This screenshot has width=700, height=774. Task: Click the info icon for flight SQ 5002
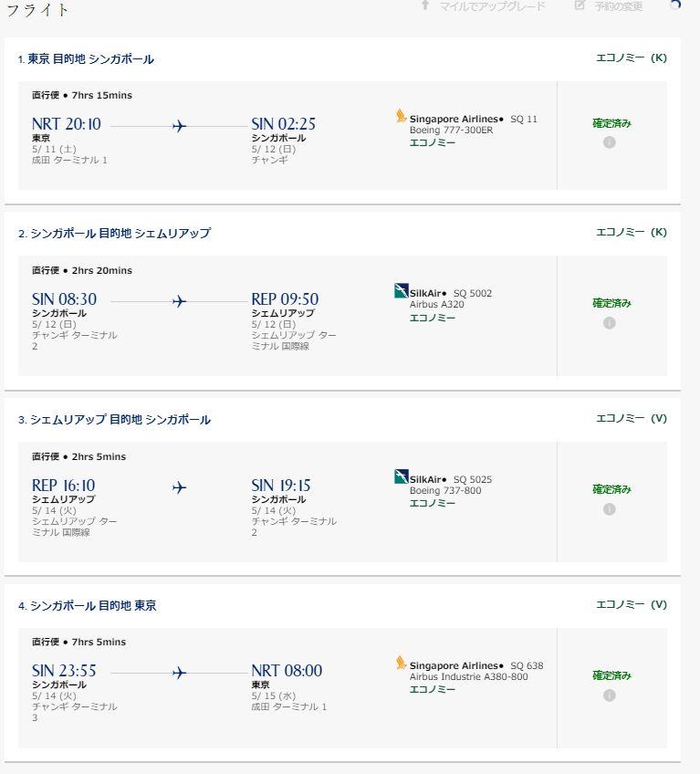tap(609, 323)
